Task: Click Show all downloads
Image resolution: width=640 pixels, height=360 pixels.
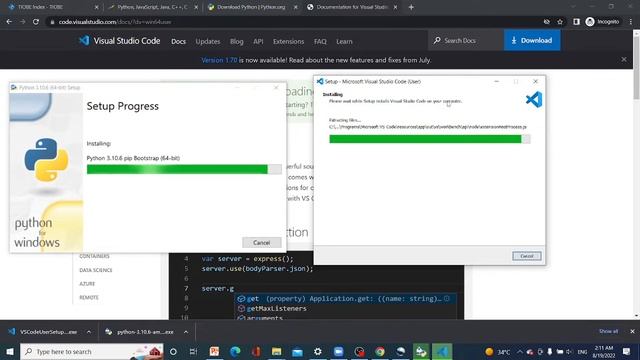Action: click(x=608, y=331)
